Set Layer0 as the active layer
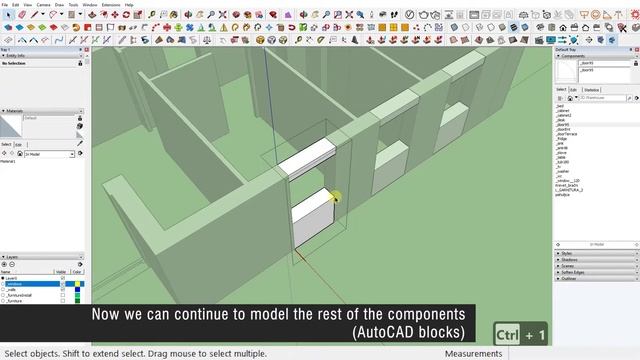Image resolution: width=640 pixels, height=360 pixels. click(x=3, y=278)
